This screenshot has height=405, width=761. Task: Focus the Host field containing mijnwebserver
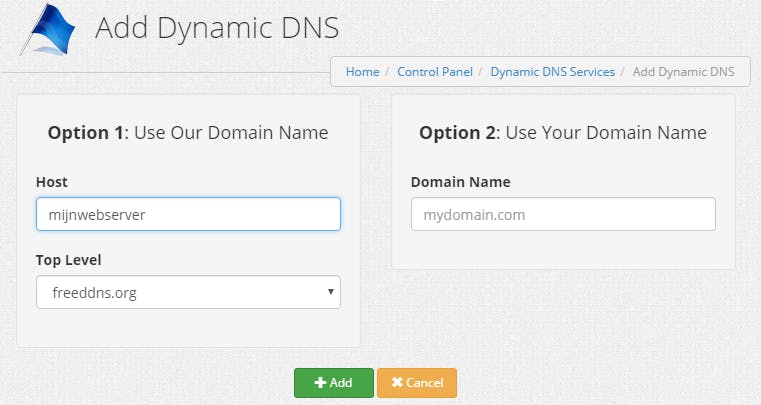click(188, 214)
